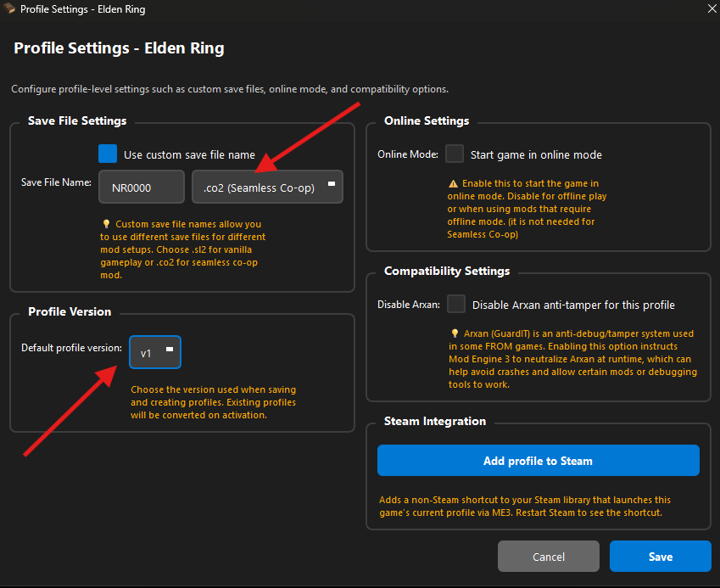This screenshot has width=720, height=588.
Task: Save the profile settings
Action: [660, 557]
